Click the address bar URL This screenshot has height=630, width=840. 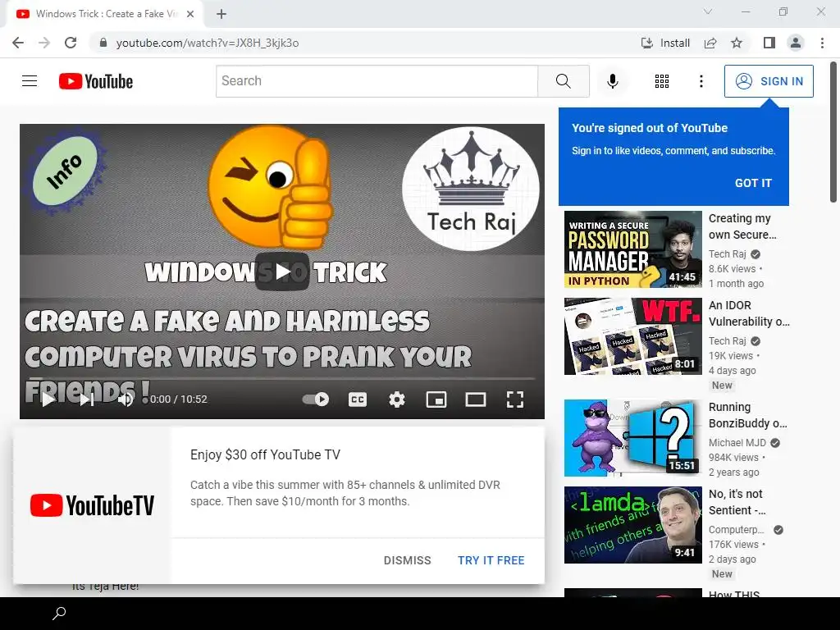click(x=208, y=43)
